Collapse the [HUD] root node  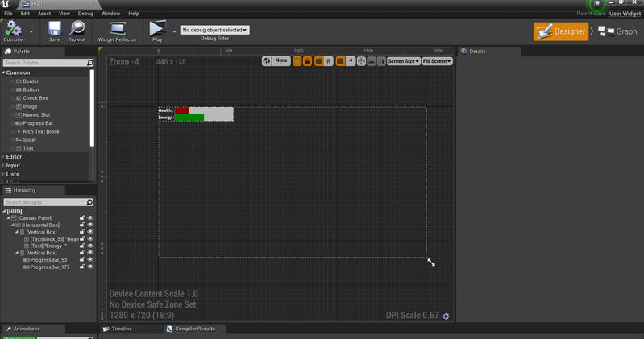[4, 211]
